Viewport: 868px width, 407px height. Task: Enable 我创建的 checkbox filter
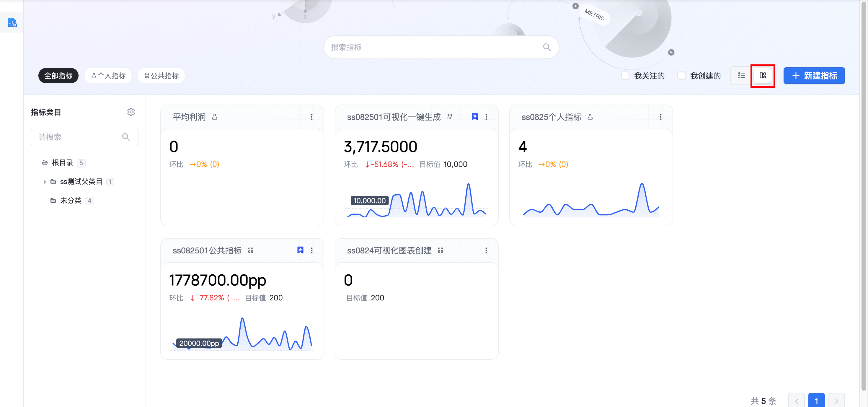(681, 76)
